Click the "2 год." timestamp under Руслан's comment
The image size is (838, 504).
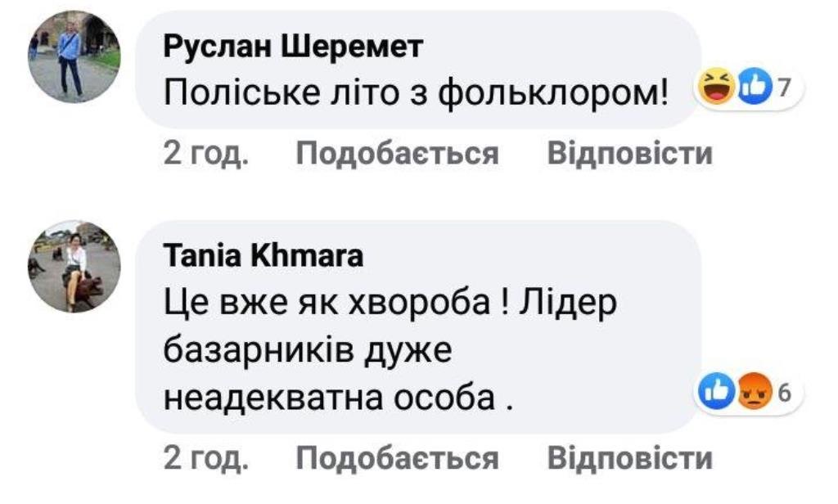pyautogui.click(x=205, y=154)
